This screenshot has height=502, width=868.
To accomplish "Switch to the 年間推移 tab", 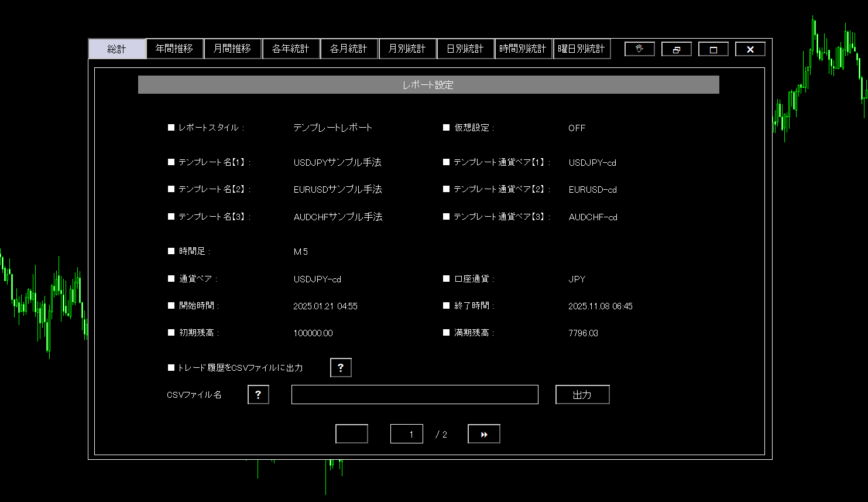I will pyautogui.click(x=174, y=49).
